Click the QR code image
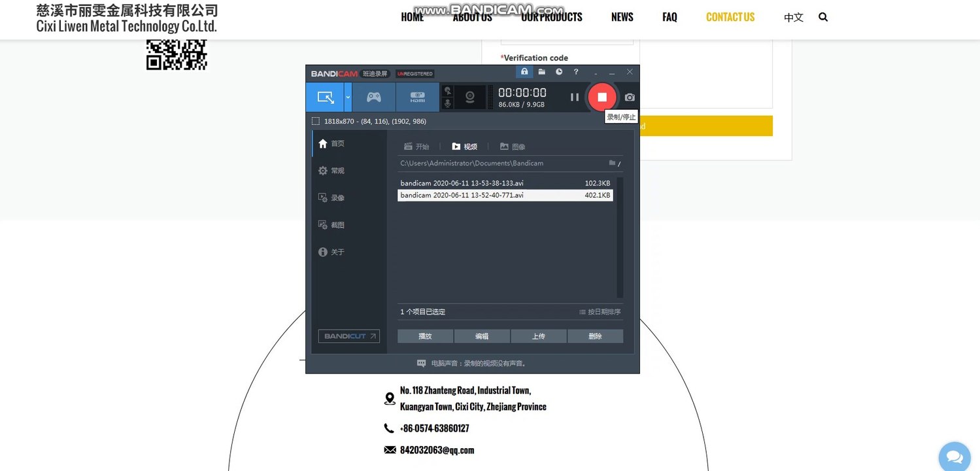The width and height of the screenshot is (980, 471). (177, 54)
